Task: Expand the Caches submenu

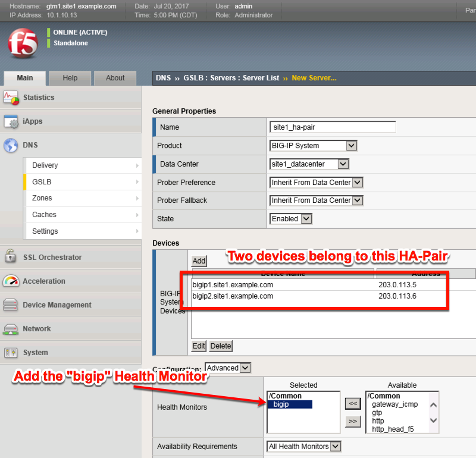Action: click(x=83, y=215)
